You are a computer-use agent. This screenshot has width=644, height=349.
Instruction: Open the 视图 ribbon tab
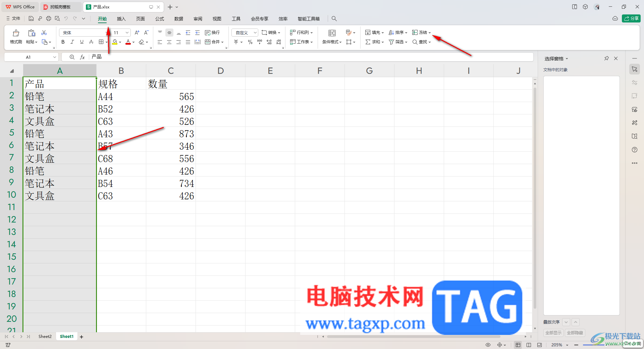[x=217, y=19]
